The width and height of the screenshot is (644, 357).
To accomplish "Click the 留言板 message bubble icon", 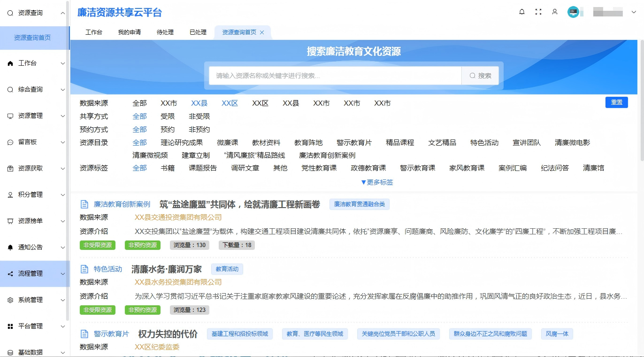I will (10, 142).
